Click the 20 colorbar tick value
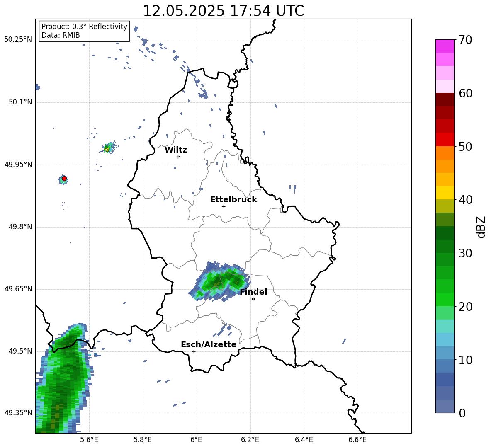 point(465,307)
